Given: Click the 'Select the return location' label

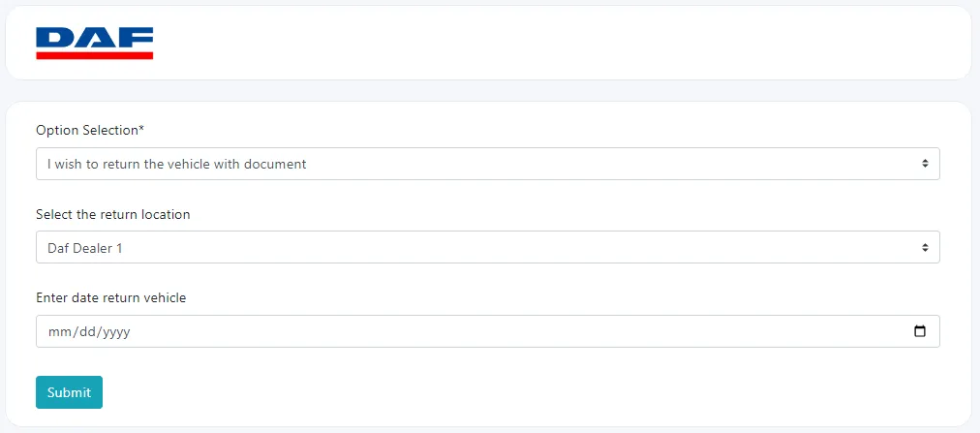Looking at the screenshot, I should pyautogui.click(x=113, y=214).
